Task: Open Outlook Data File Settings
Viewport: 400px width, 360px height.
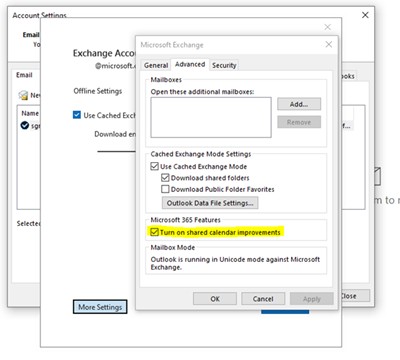Action: [210, 203]
